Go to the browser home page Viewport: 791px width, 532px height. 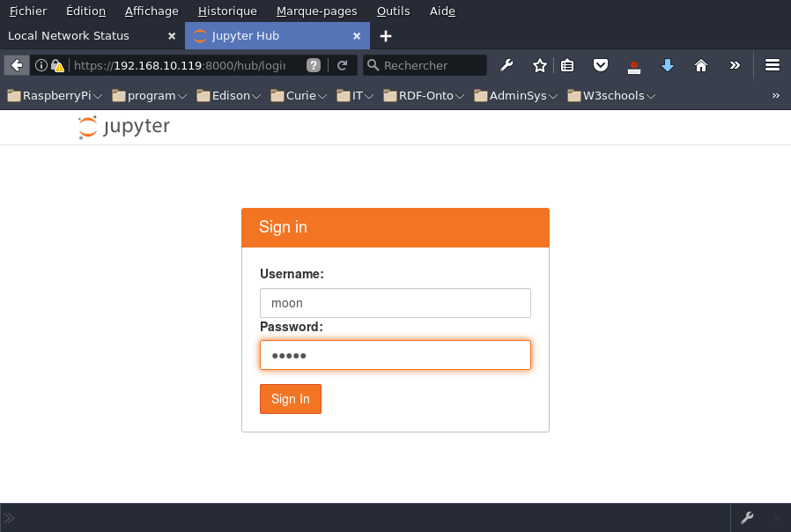coord(701,65)
